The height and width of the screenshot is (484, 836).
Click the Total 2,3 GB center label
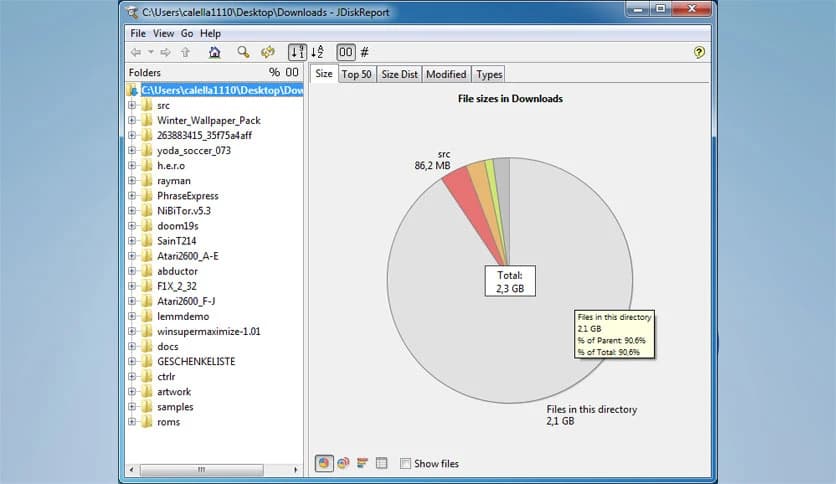(510, 281)
